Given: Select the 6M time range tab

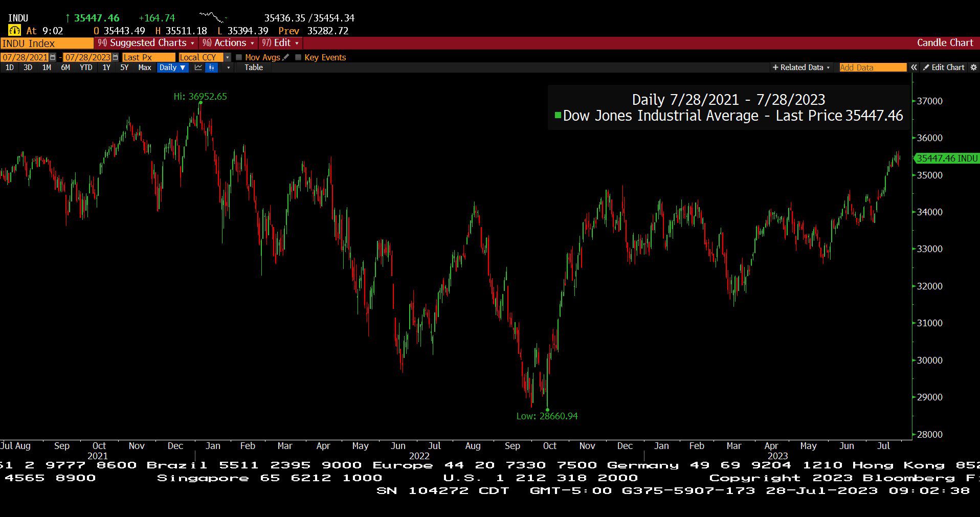Looking at the screenshot, I should click(x=65, y=68).
